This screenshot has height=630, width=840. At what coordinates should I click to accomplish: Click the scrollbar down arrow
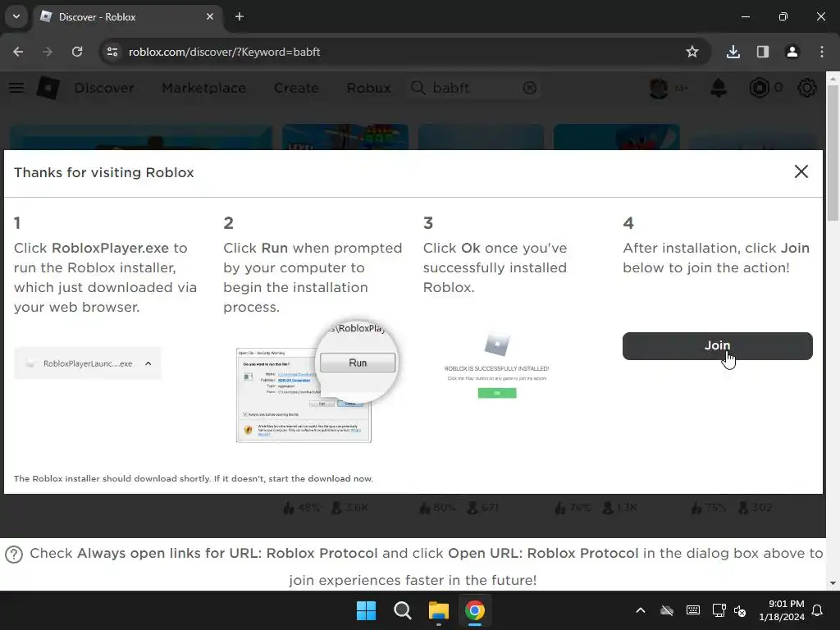tap(833, 583)
